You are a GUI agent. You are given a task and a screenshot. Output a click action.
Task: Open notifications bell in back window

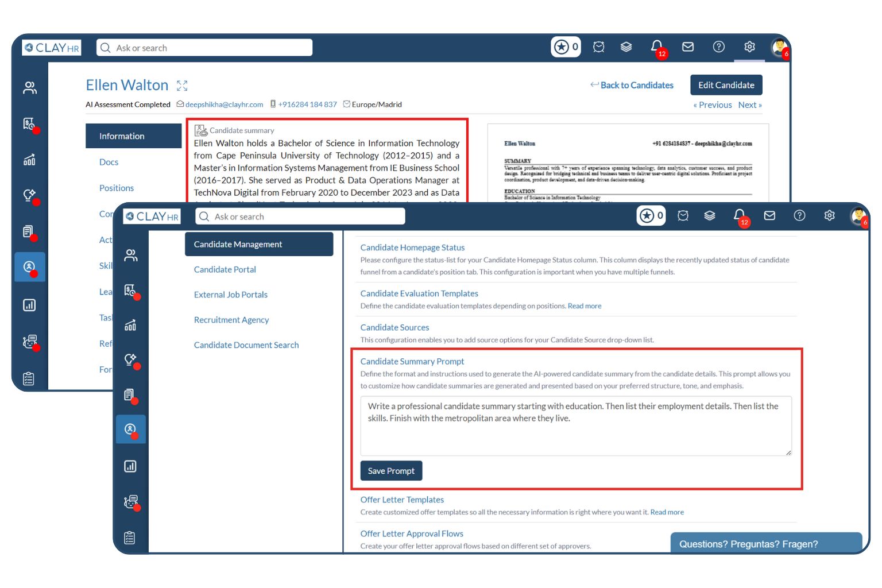pos(657,47)
